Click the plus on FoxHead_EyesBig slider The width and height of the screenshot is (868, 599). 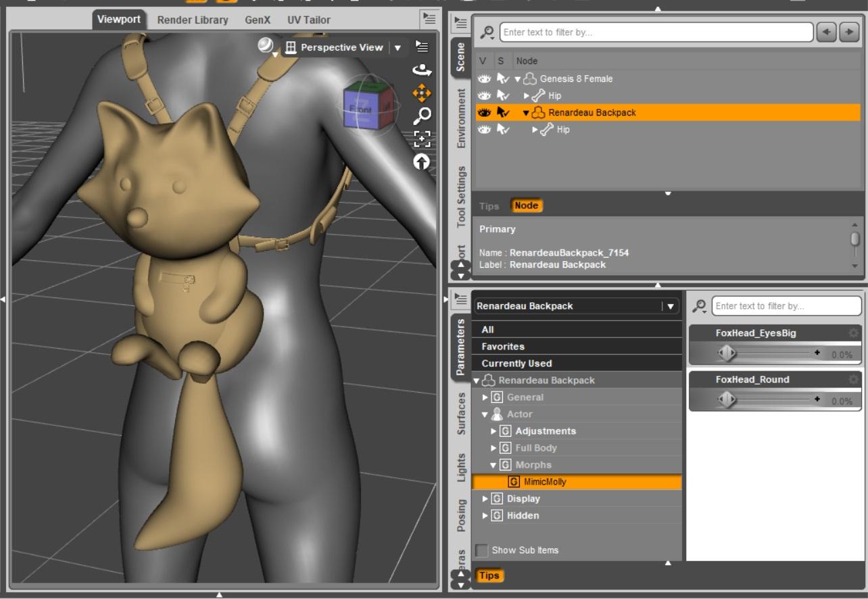tap(817, 353)
